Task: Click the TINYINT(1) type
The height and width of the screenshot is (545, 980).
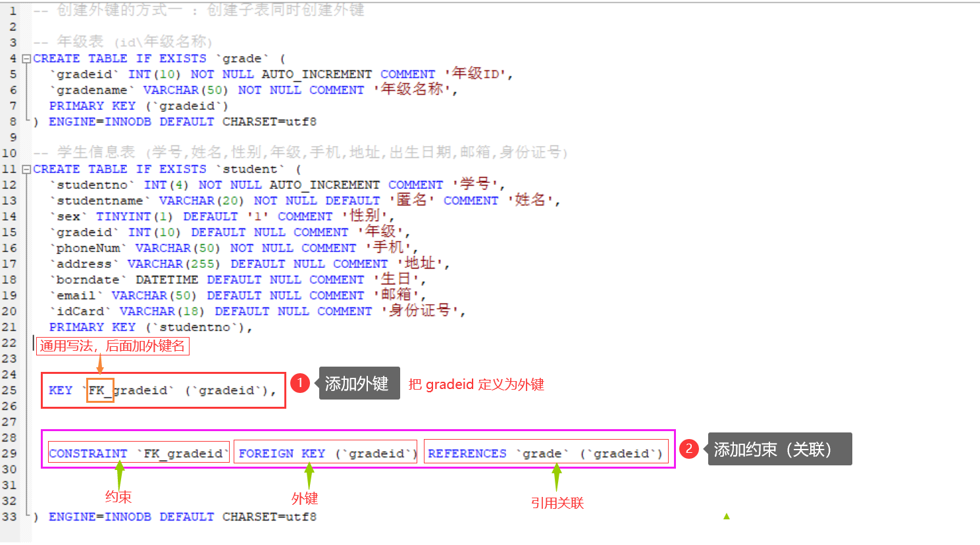Action: (x=135, y=217)
